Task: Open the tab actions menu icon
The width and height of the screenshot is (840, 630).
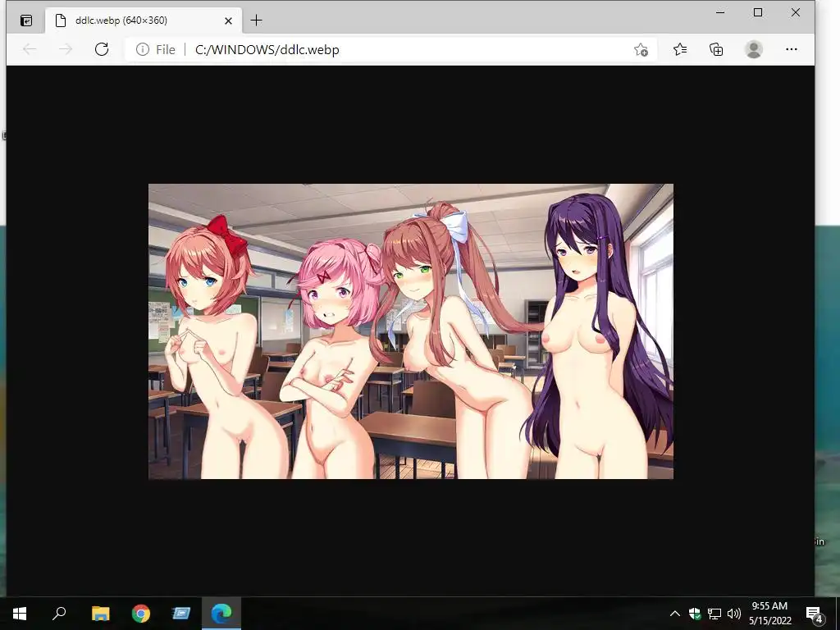Action: coord(25,21)
